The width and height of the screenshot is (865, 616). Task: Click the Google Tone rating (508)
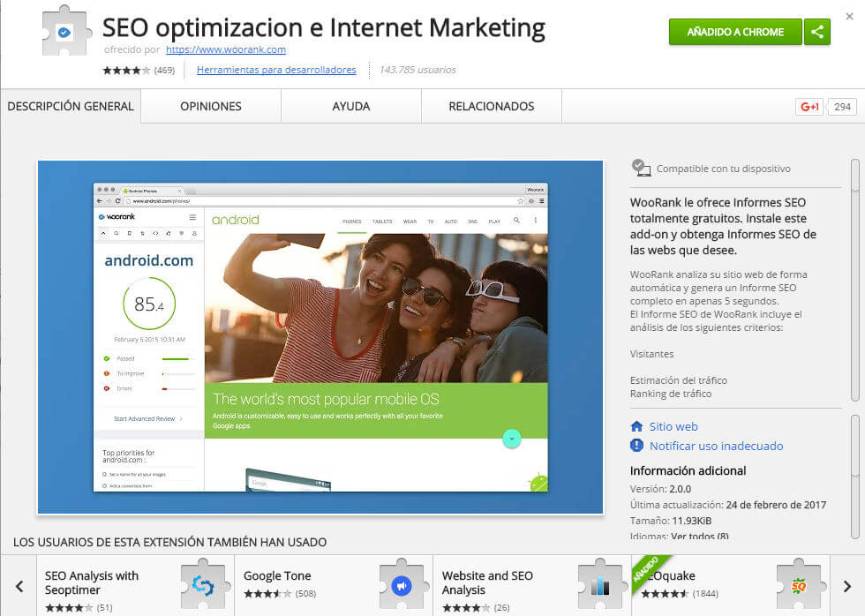(x=280, y=593)
